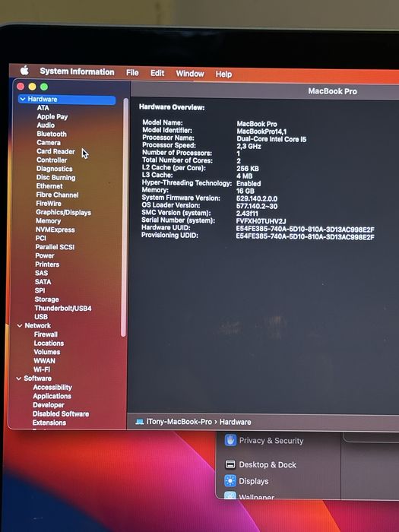This screenshot has height=532, width=399.
Task: Select ATA in the sidebar
Action: [43, 108]
